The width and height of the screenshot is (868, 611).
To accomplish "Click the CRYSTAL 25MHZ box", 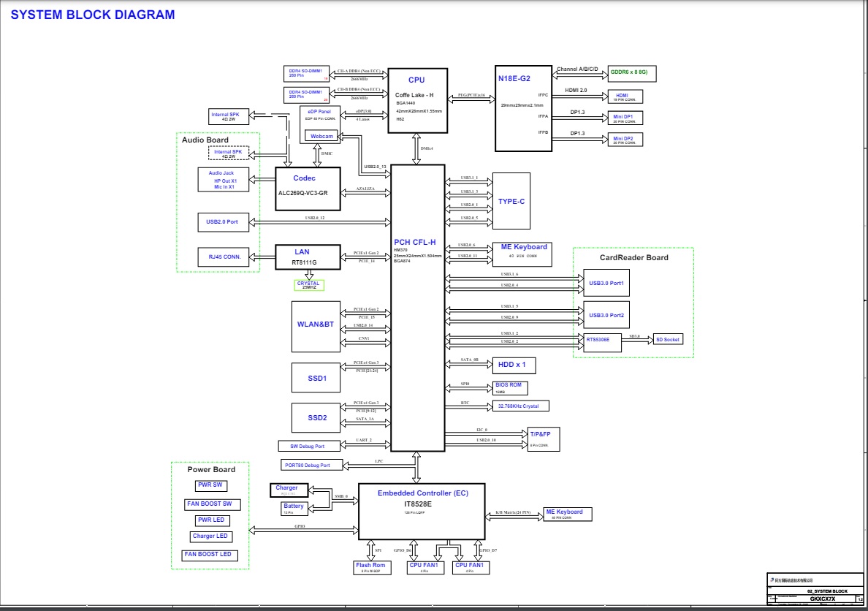I will 309,285.
